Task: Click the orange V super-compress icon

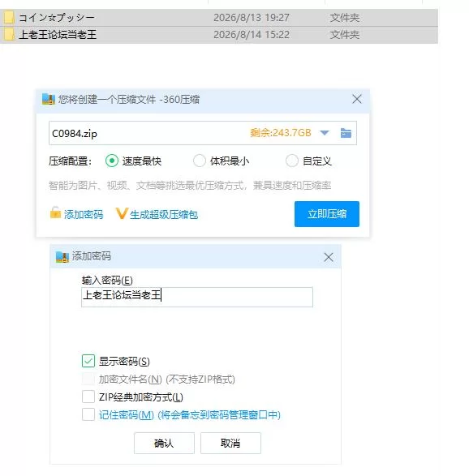Action: tap(122, 213)
